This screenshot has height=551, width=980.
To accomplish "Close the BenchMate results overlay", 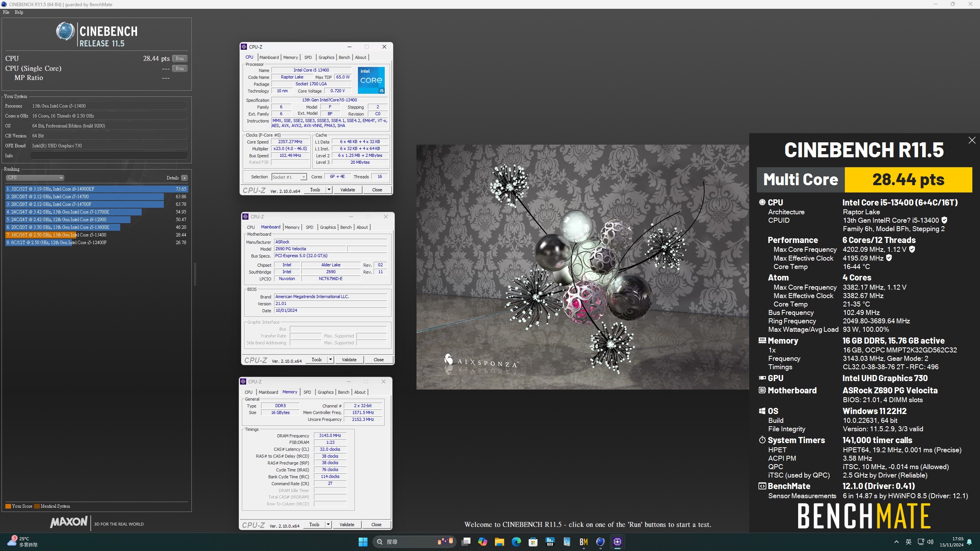I will click(972, 140).
